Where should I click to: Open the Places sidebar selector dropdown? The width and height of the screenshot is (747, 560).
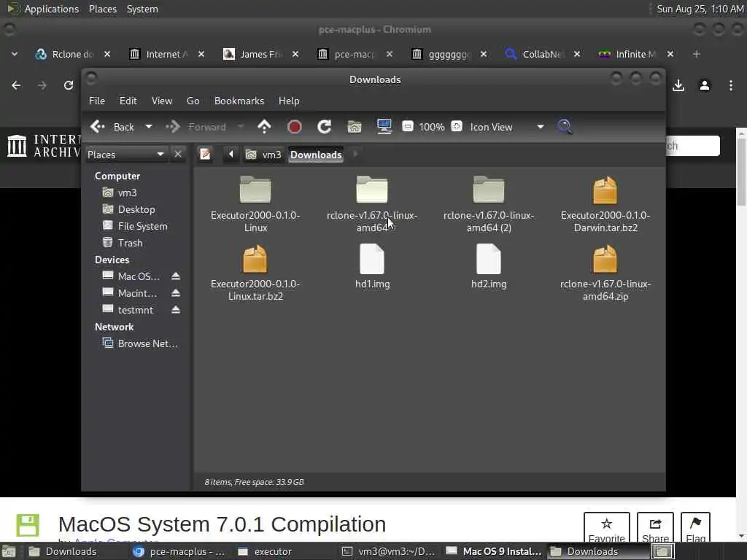[x=126, y=155]
